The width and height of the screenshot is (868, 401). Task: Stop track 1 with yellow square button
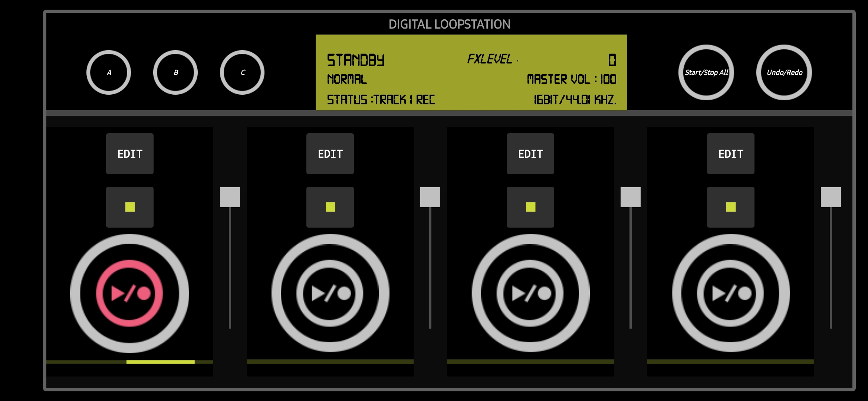point(130,207)
